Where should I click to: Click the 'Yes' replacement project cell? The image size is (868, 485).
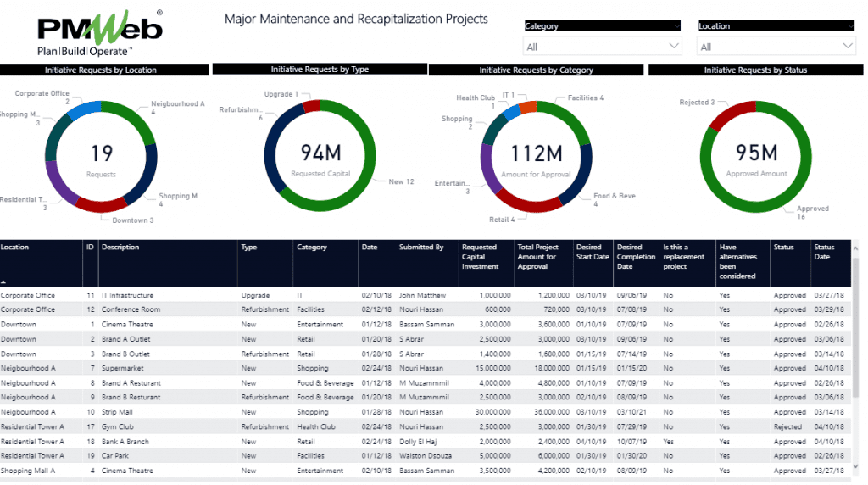(x=668, y=442)
